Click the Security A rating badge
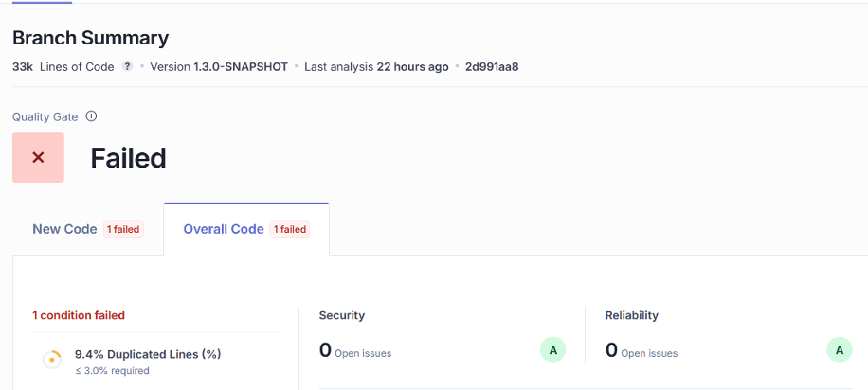This screenshot has height=390, width=868. click(x=553, y=350)
